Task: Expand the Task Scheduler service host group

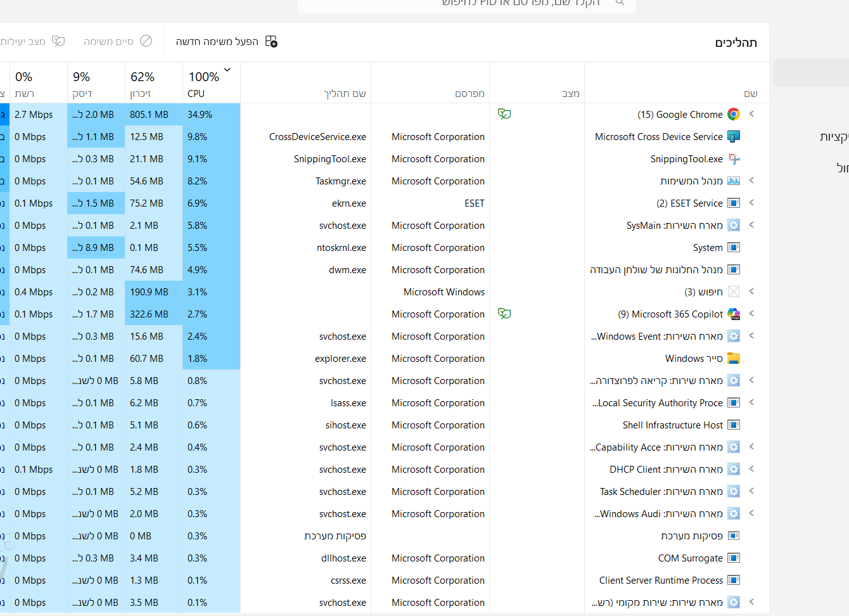Action: point(751,491)
